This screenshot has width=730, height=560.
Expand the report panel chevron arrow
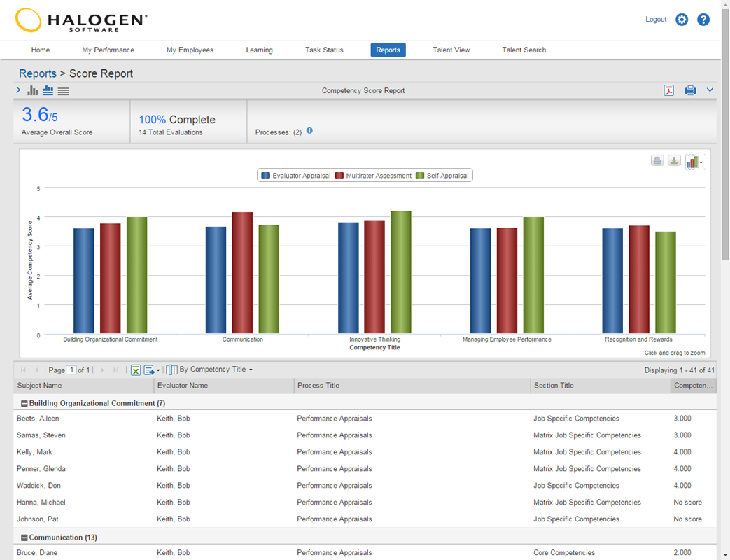(x=18, y=90)
